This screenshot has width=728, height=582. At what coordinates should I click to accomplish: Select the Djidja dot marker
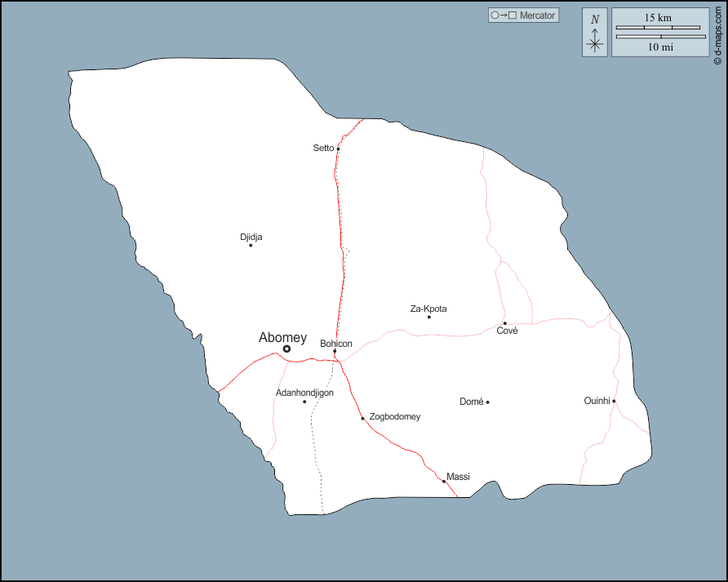point(251,245)
